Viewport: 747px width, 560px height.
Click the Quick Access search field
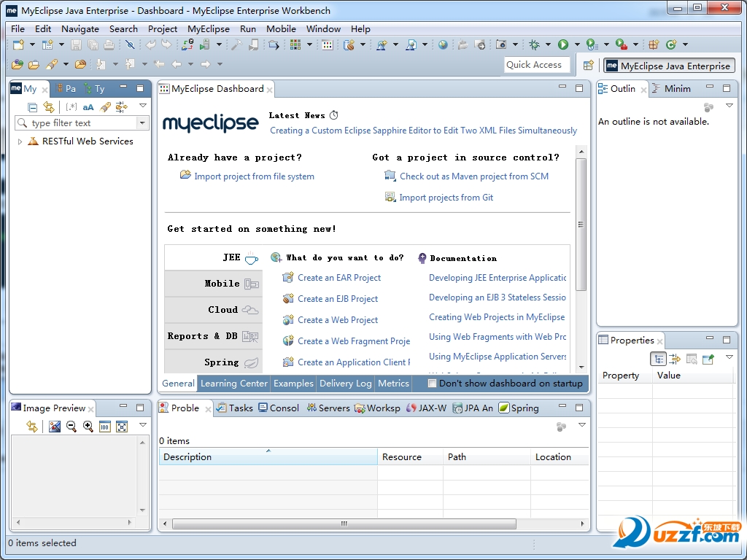537,65
